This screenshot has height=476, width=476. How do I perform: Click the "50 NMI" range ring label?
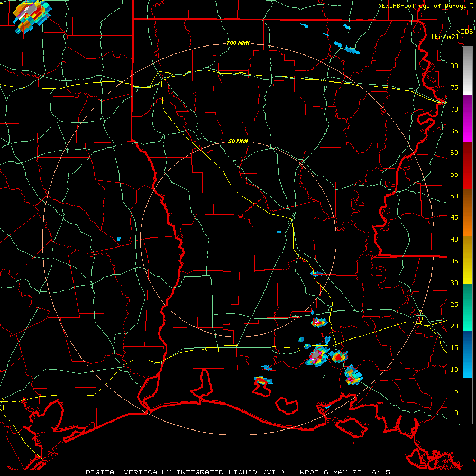click(x=238, y=141)
